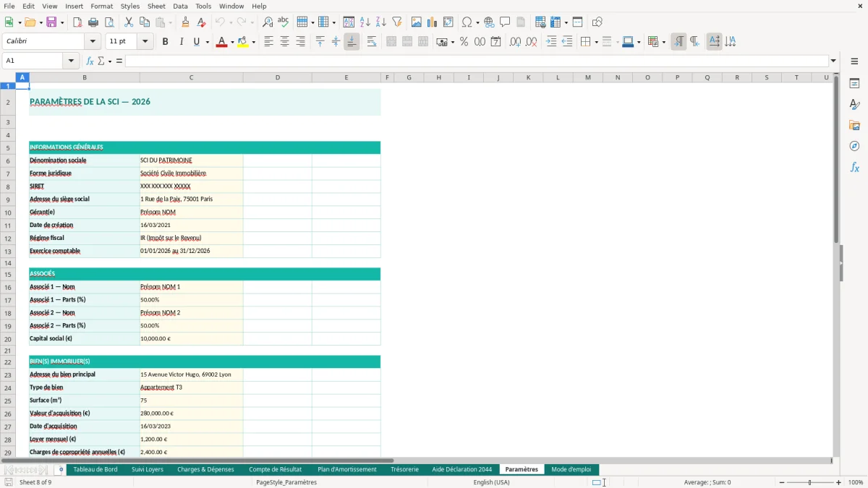This screenshot has height=488, width=868.
Task: Open the Conditional Formatting dropdown arrow
Action: pos(663,42)
